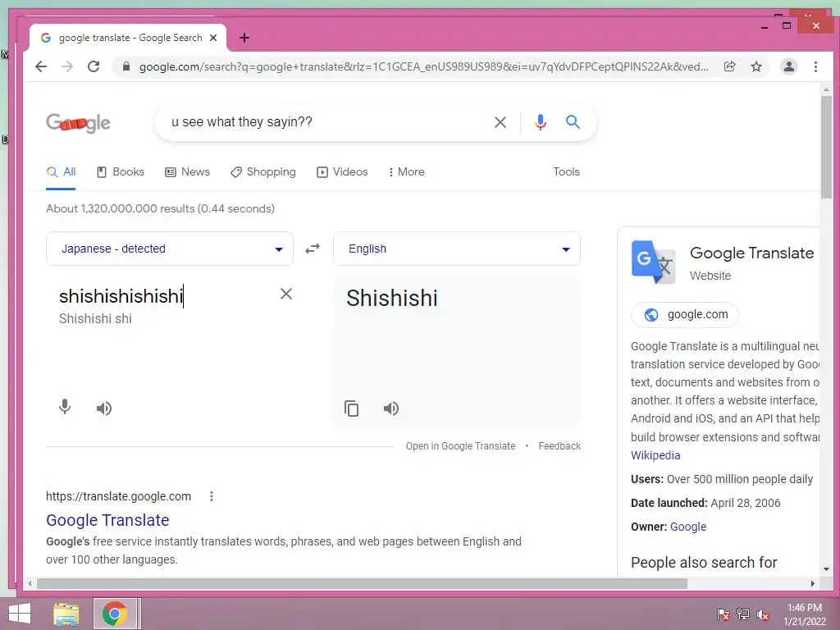Viewport: 840px width, 630px height.
Task: Click Open in Google Translate link
Action: 461,445
